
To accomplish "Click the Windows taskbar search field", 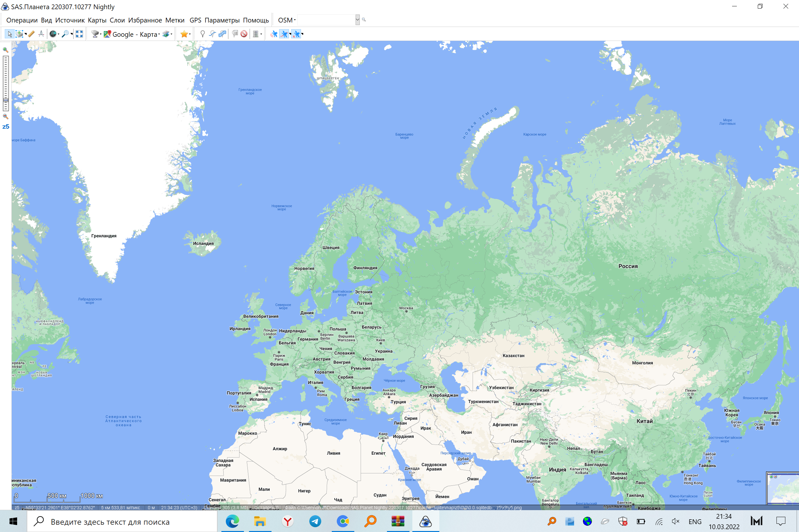I will click(122, 522).
